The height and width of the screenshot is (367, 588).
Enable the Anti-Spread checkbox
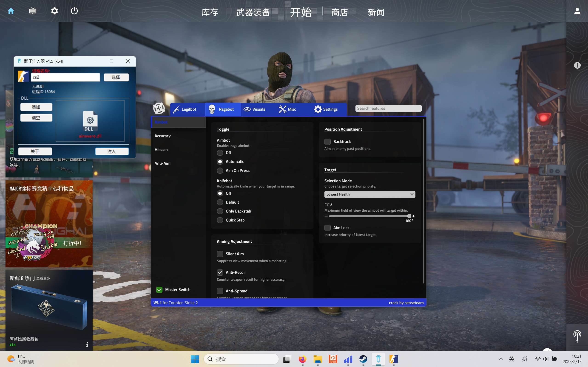click(x=220, y=291)
